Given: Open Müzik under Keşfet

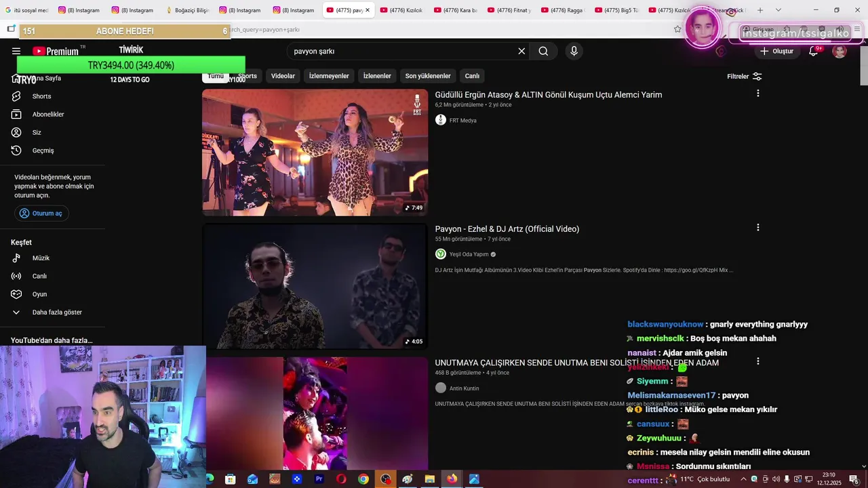Looking at the screenshot, I should pos(41,258).
